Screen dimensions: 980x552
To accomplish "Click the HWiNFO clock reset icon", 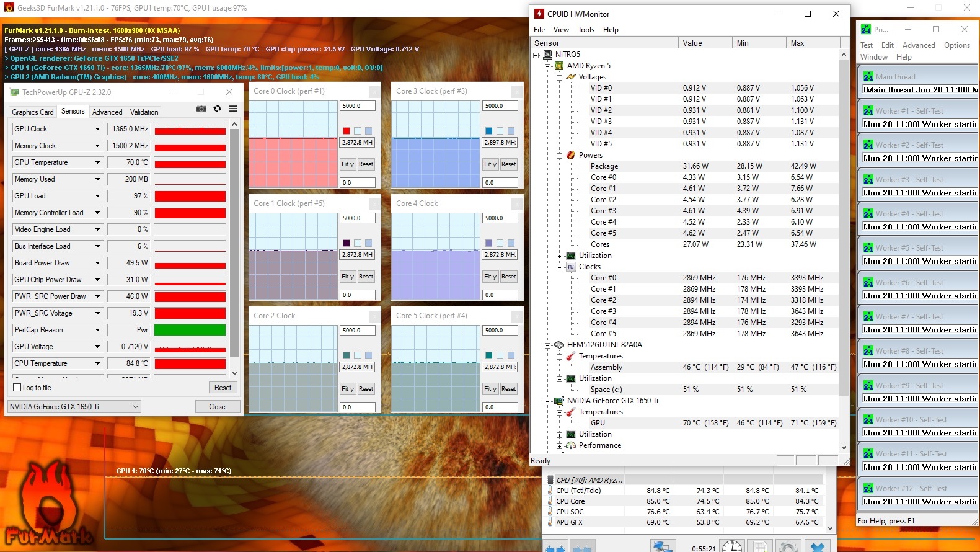I will coord(732,547).
